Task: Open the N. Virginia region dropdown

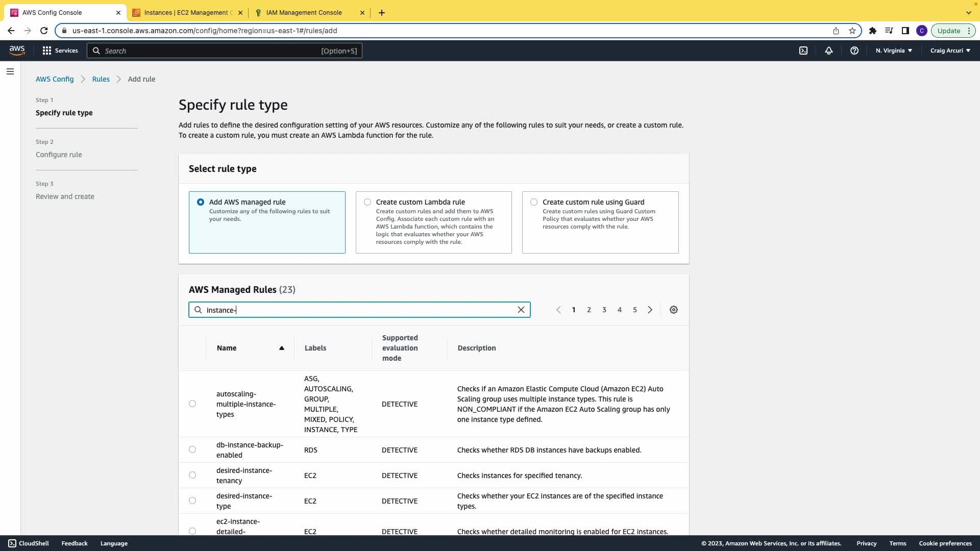Action: (x=894, y=51)
